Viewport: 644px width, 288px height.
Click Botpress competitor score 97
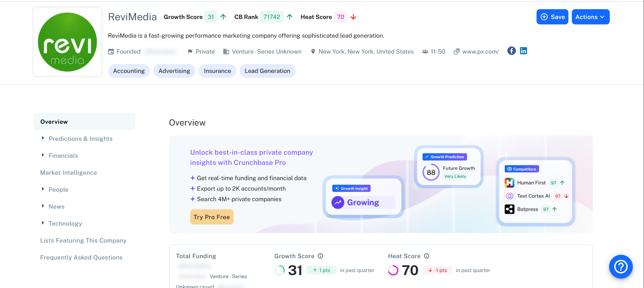546,209
